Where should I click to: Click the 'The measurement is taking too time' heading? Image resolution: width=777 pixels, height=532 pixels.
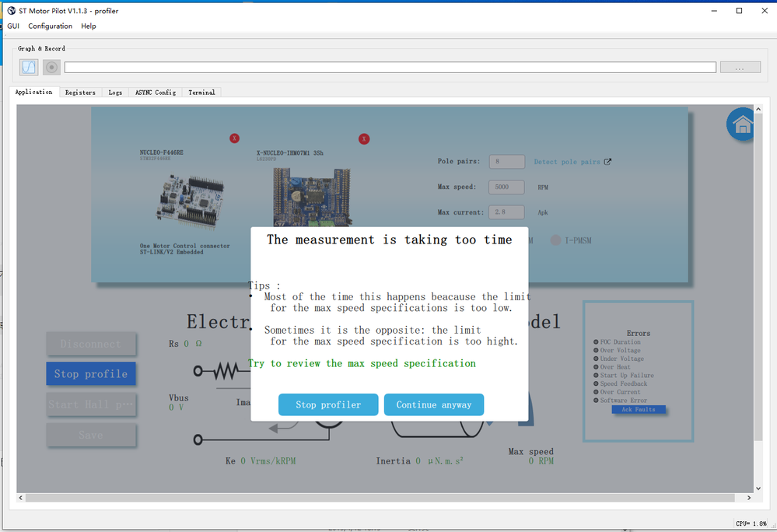tap(389, 240)
